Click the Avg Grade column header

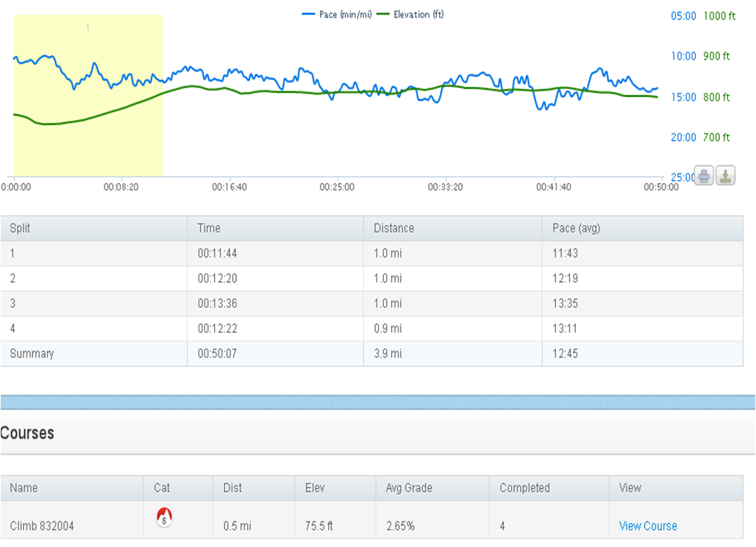click(x=409, y=488)
